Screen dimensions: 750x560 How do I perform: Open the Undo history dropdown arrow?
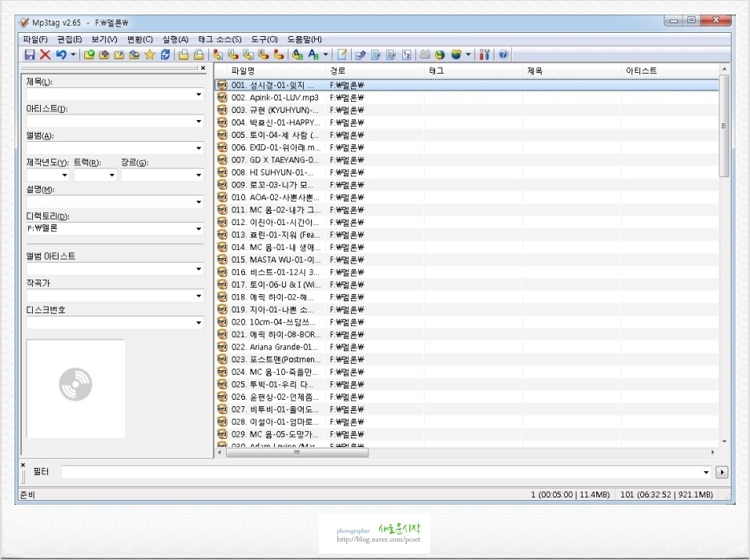tap(73, 54)
